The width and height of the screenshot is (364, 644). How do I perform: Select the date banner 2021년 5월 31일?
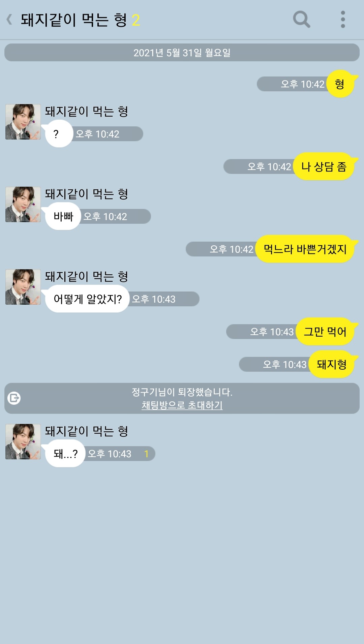pos(182,53)
